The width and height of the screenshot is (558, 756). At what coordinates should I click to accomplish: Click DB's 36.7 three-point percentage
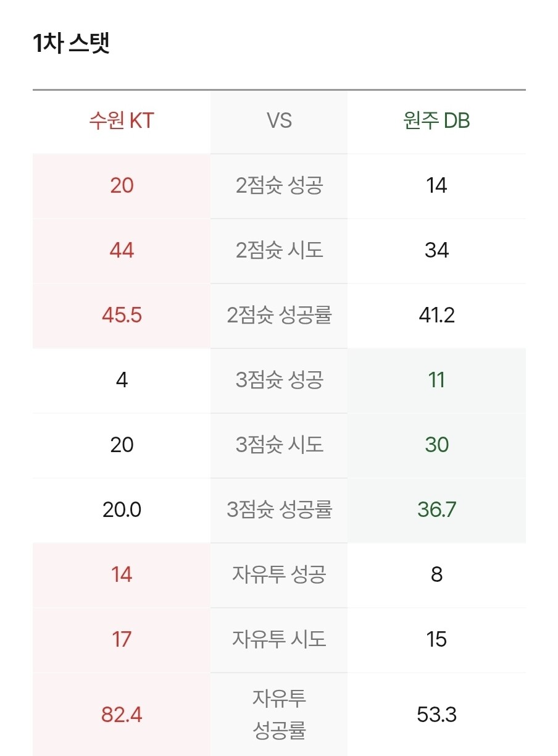[436, 510]
